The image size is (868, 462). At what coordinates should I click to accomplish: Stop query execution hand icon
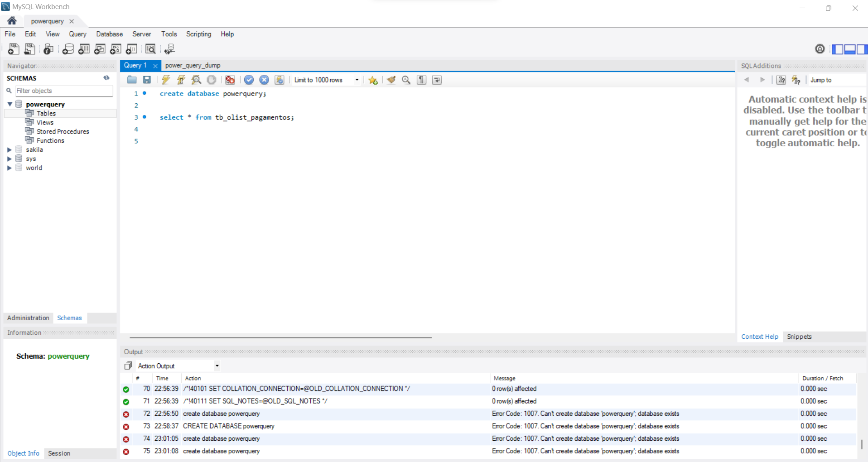point(212,80)
